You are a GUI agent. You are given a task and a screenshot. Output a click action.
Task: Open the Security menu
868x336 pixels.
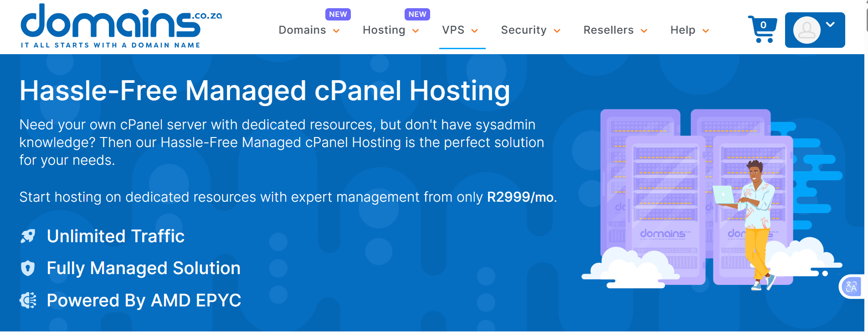531,30
